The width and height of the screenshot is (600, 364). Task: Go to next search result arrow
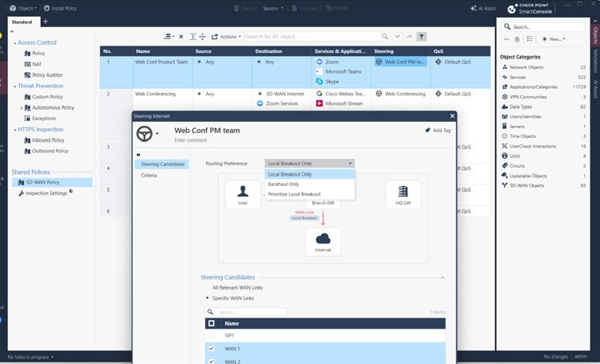tap(397, 37)
